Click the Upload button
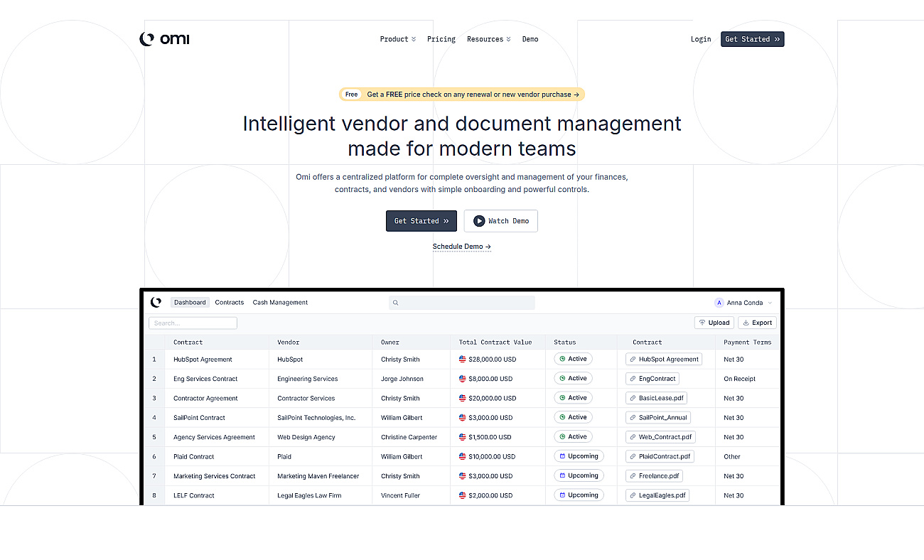The height and width of the screenshot is (560, 924). pyautogui.click(x=714, y=323)
